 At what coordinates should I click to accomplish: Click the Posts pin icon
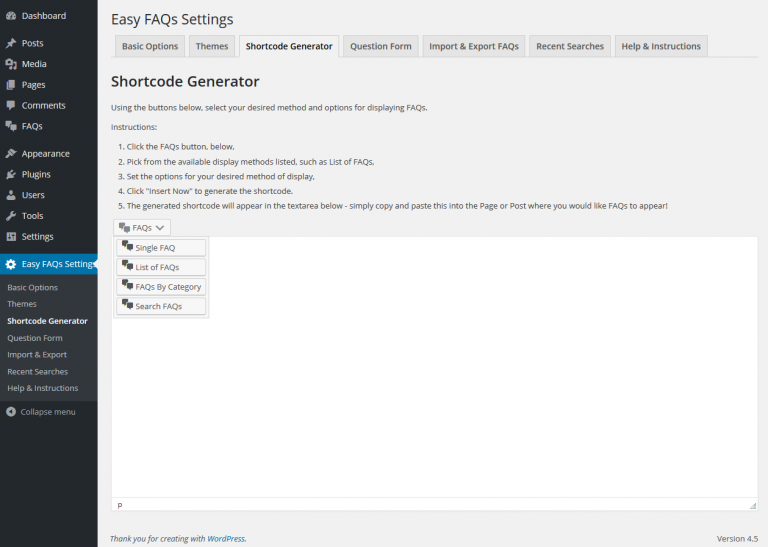point(11,43)
